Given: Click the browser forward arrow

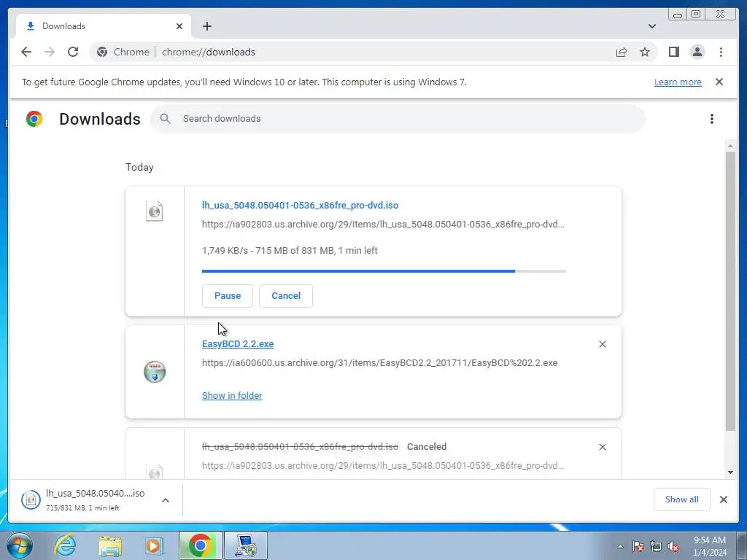Looking at the screenshot, I should pyautogui.click(x=50, y=52).
